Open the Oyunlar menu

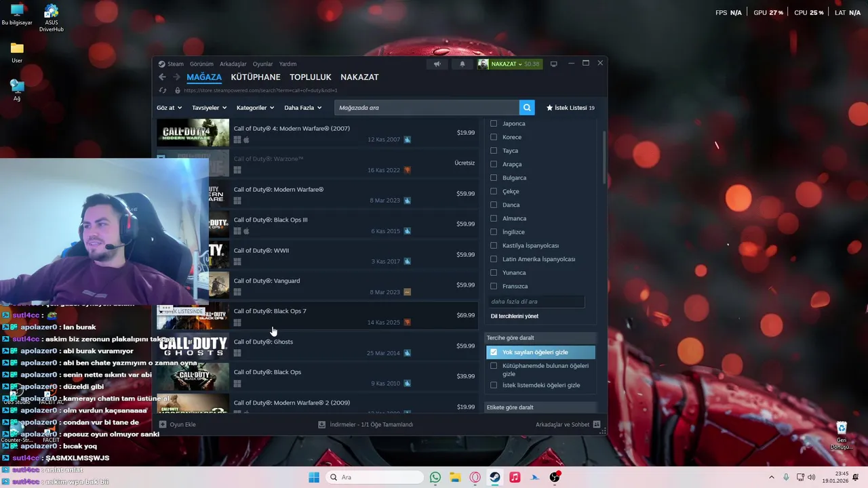262,64
